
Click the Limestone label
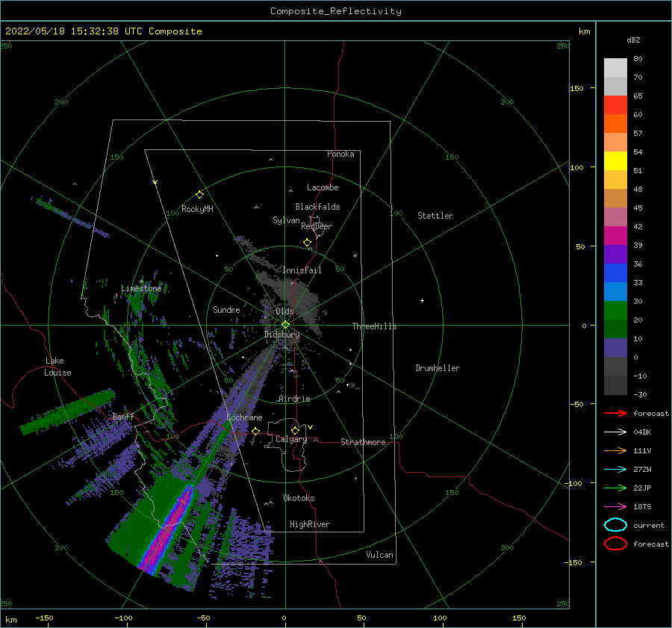tap(141, 288)
